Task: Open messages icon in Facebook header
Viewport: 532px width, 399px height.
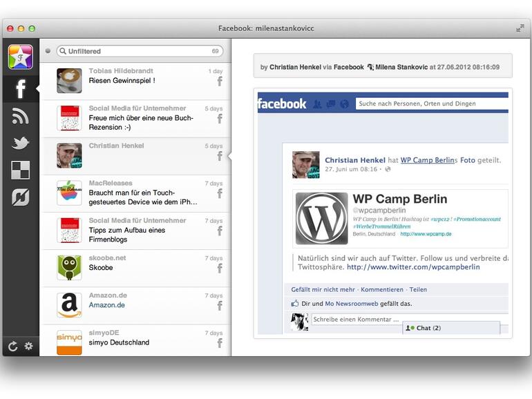Action: tap(331, 104)
